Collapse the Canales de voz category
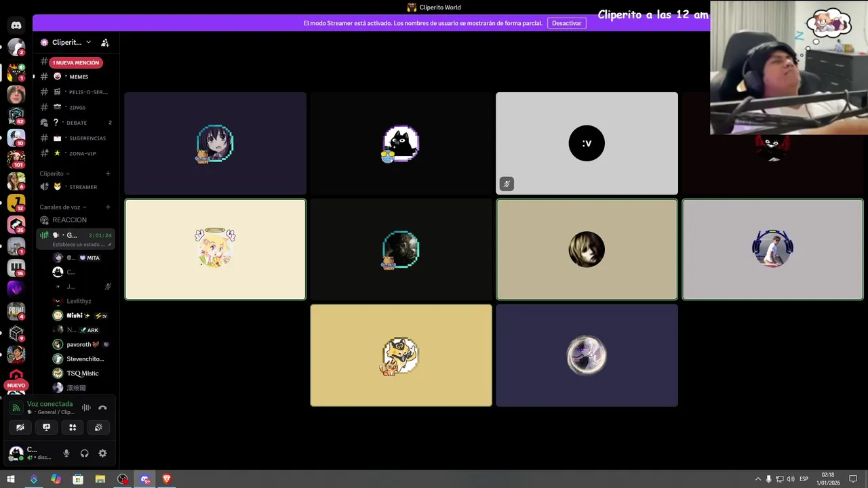Image resolution: width=868 pixels, height=488 pixels. pos(63,207)
